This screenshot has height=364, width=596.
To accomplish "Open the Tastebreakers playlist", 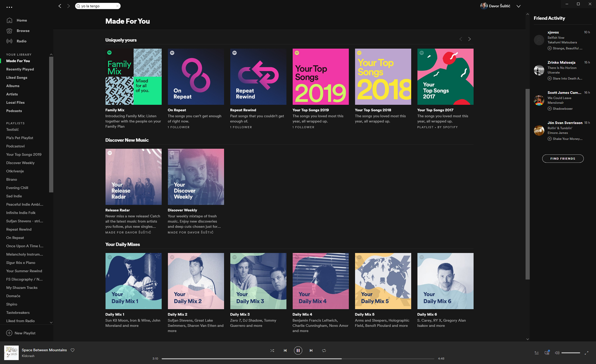I will click(x=18, y=313).
